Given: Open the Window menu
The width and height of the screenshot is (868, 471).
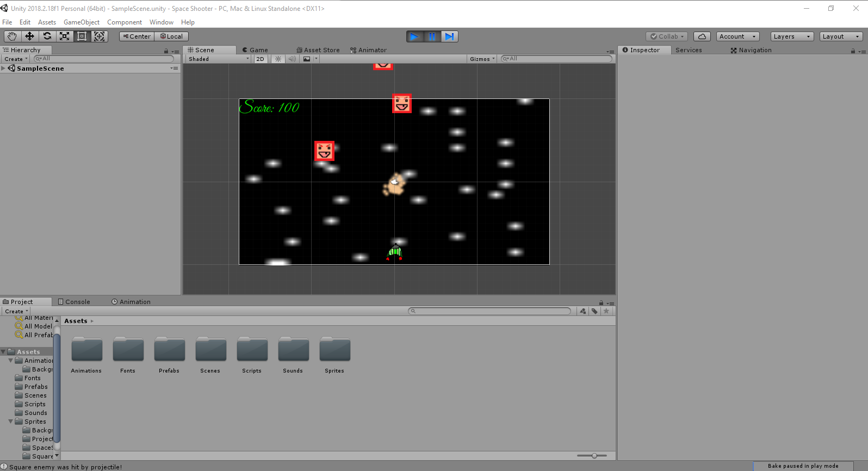Looking at the screenshot, I should click(162, 22).
